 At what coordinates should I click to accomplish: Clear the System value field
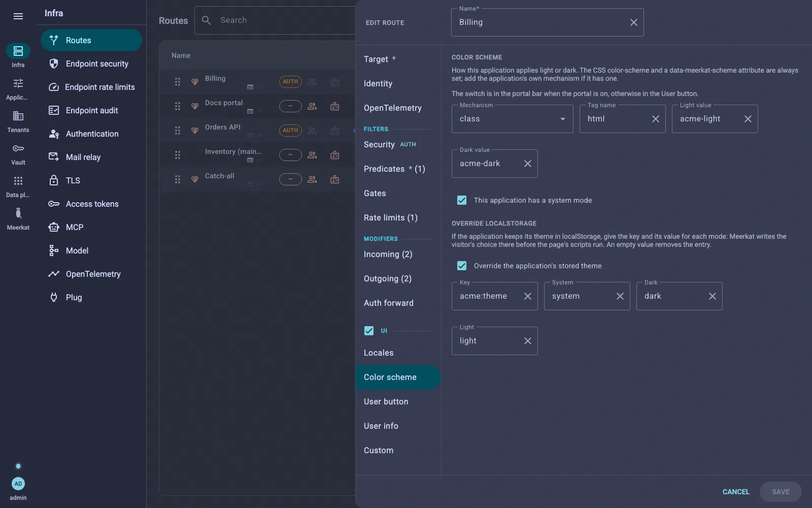(620, 296)
